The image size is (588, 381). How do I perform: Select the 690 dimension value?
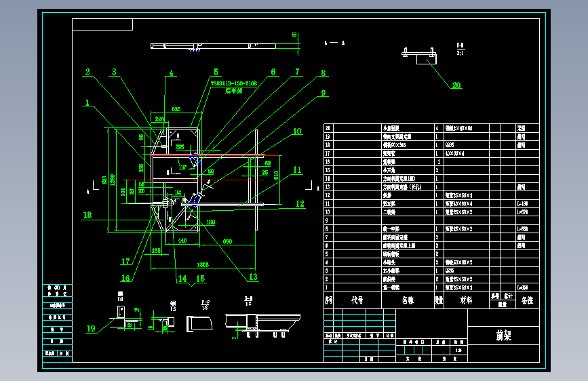[x=227, y=242]
